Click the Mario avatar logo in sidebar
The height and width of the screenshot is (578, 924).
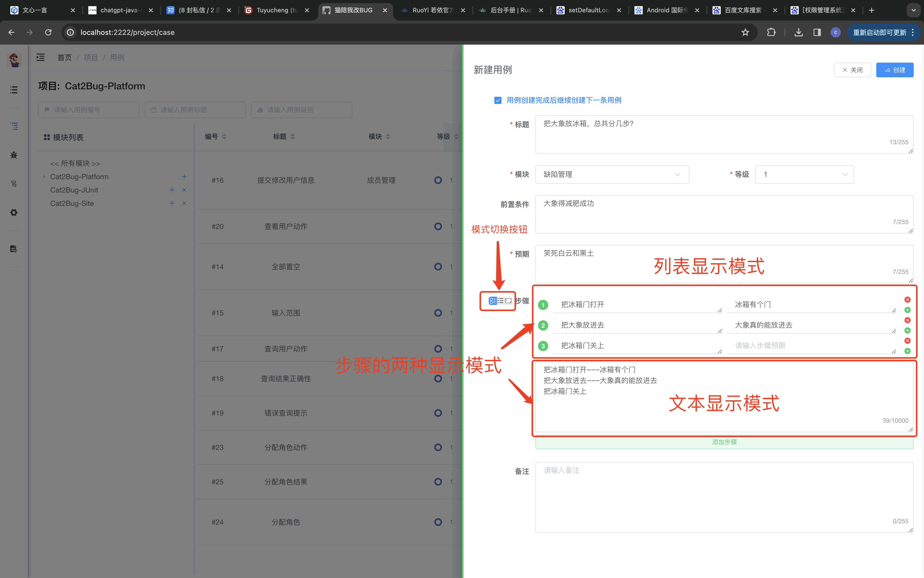(x=14, y=60)
